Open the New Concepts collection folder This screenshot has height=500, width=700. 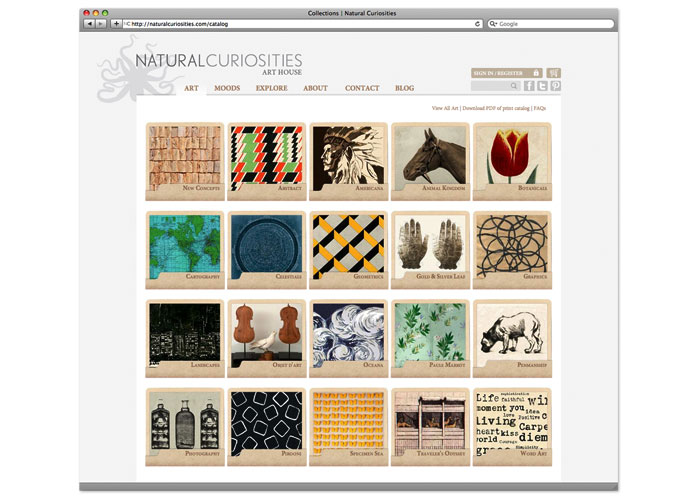click(185, 162)
